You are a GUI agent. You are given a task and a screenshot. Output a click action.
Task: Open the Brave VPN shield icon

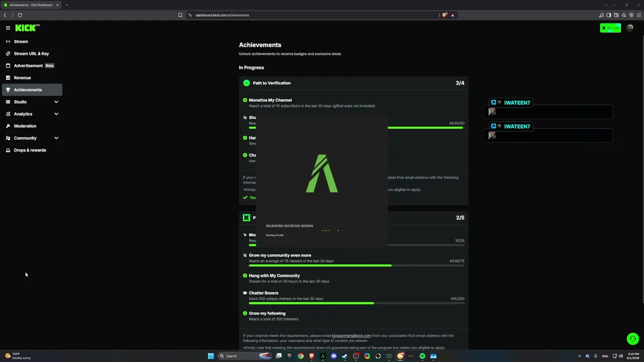tap(631, 15)
